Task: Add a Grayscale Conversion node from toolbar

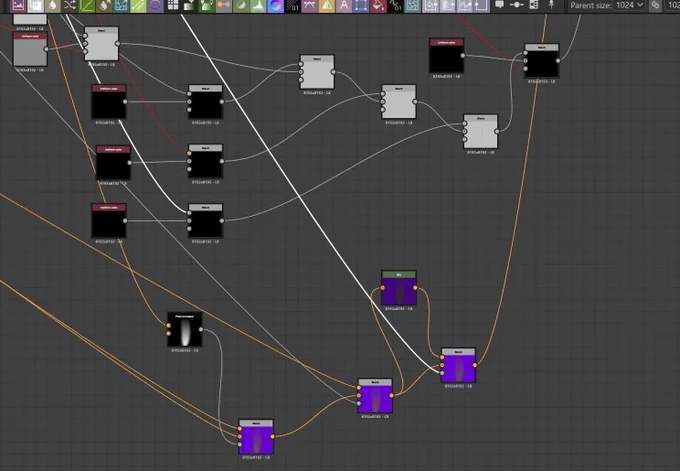Action: (224, 5)
